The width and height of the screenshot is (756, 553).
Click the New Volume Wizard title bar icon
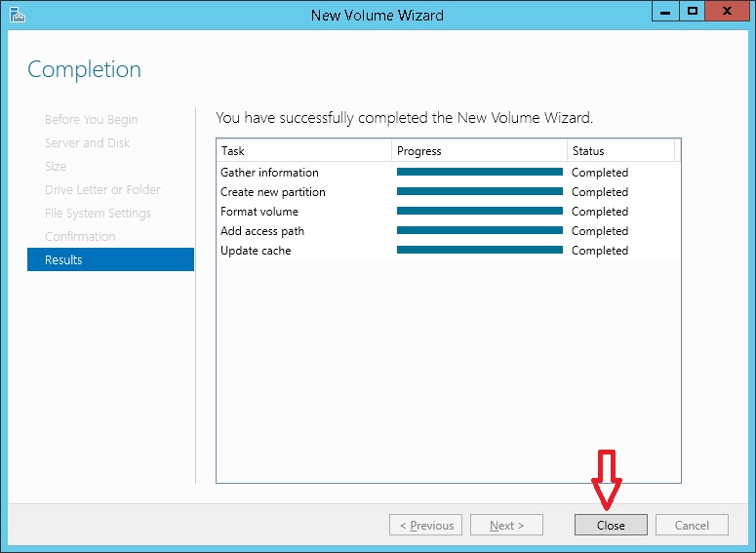pyautogui.click(x=17, y=15)
